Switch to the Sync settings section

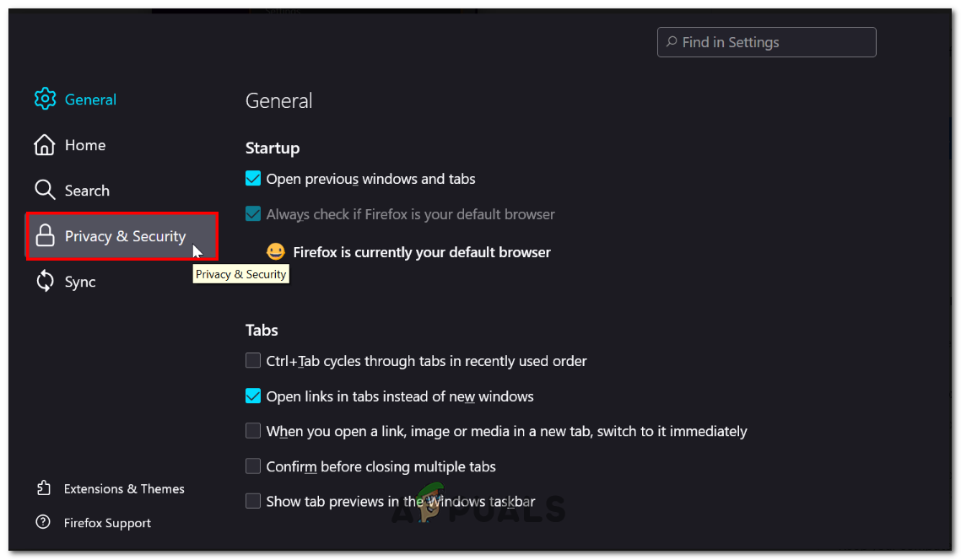point(80,281)
